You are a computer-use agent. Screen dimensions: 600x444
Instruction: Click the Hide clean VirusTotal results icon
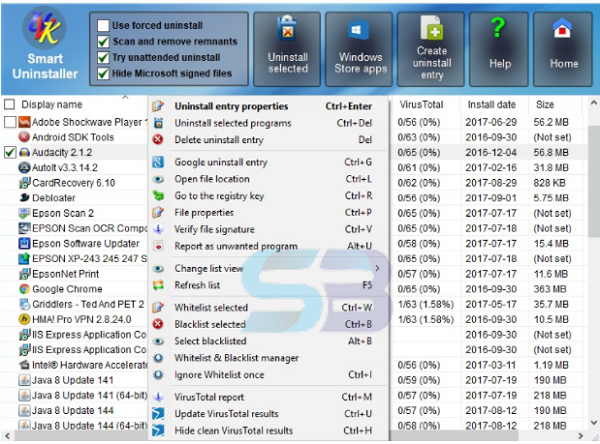158,431
